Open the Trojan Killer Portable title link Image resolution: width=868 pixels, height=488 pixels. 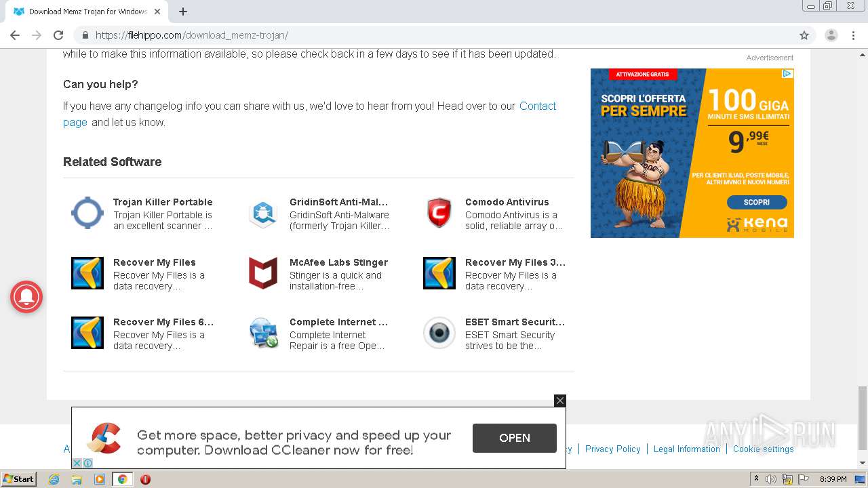tap(163, 202)
